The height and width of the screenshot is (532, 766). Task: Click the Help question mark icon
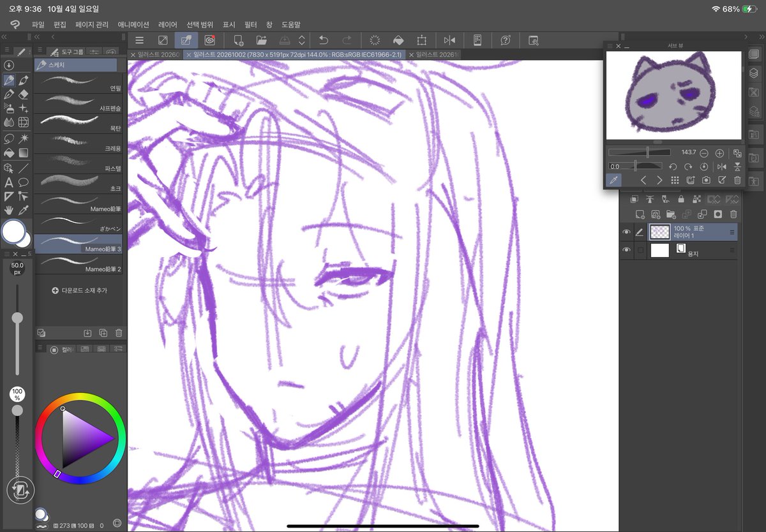(506, 40)
